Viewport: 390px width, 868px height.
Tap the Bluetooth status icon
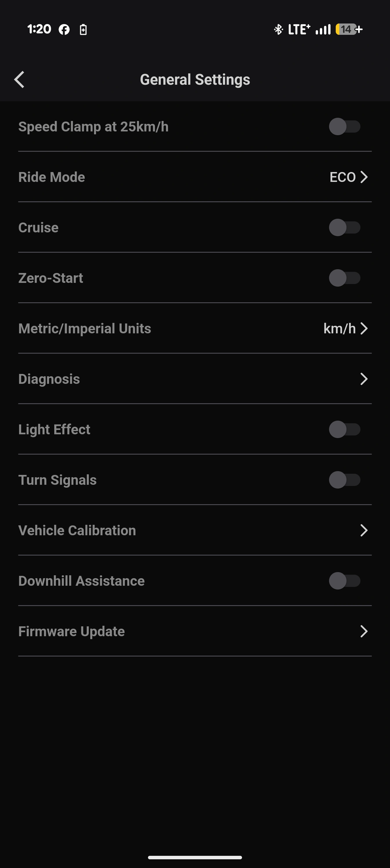pos(278,29)
